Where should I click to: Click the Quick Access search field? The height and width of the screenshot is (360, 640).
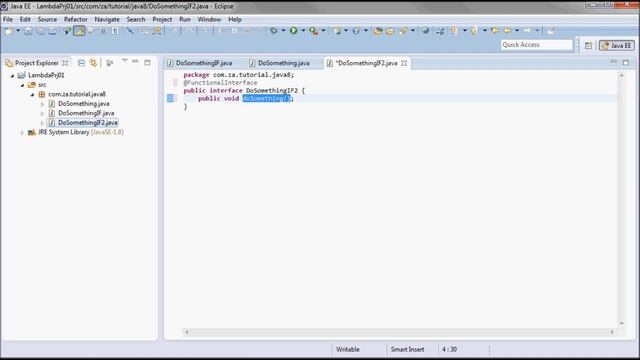536,45
